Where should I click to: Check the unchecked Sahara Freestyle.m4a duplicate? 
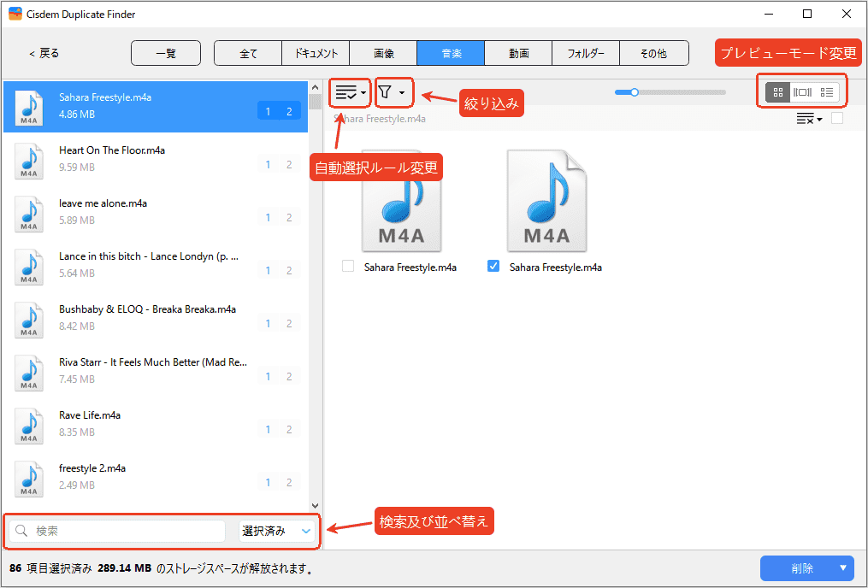[x=348, y=266]
